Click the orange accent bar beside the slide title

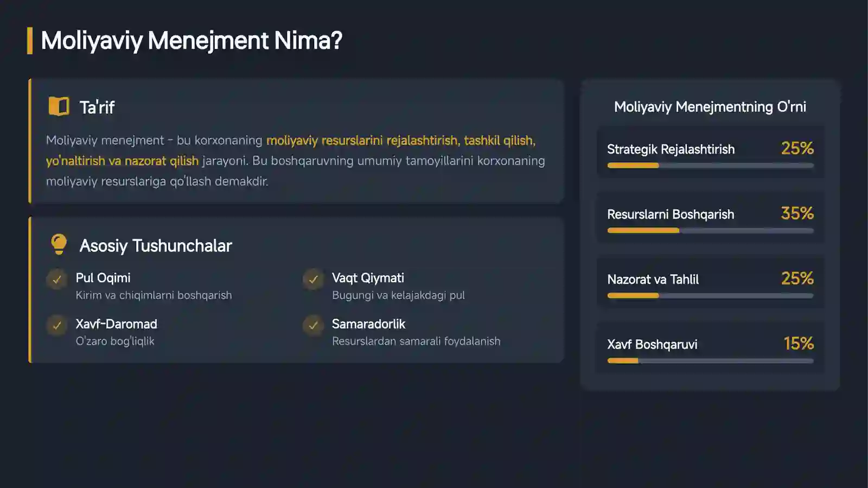(x=30, y=41)
